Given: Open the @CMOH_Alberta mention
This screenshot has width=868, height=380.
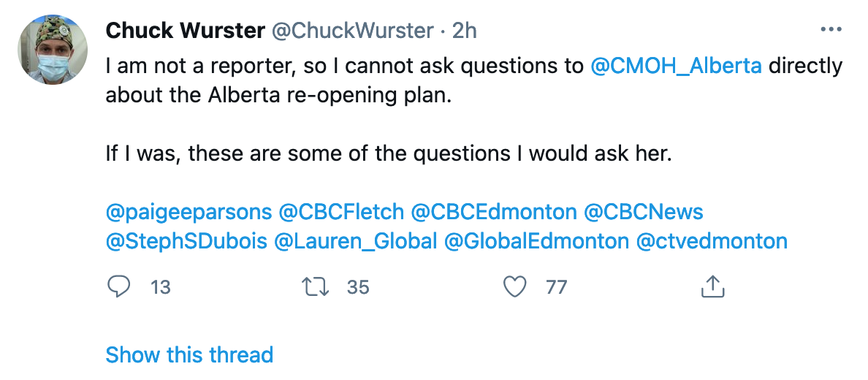Looking at the screenshot, I should tap(676, 66).
